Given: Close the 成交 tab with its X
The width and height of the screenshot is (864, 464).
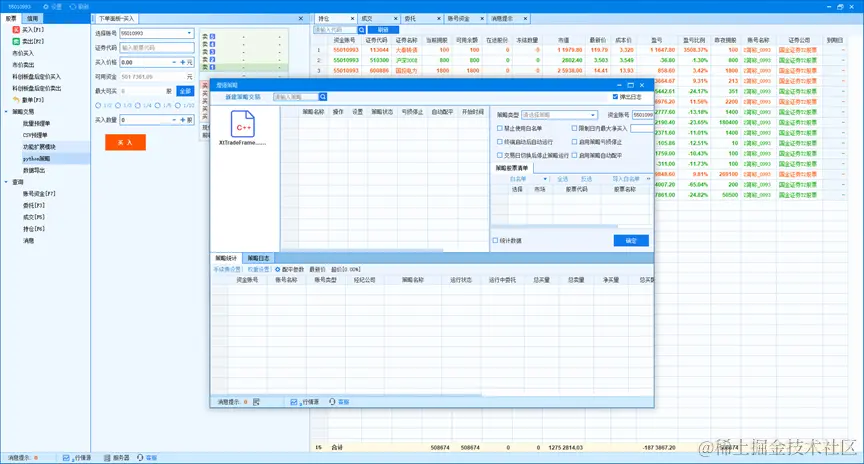Looking at the screenshot, I should click(396, 19).
